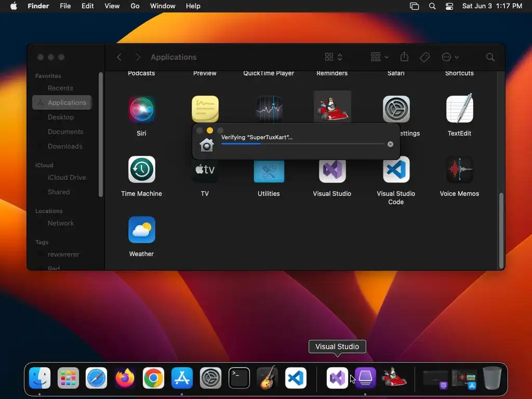Open the Voice Memos app
Viewport: 532px width, 399px height.
[x=459, y=169]
